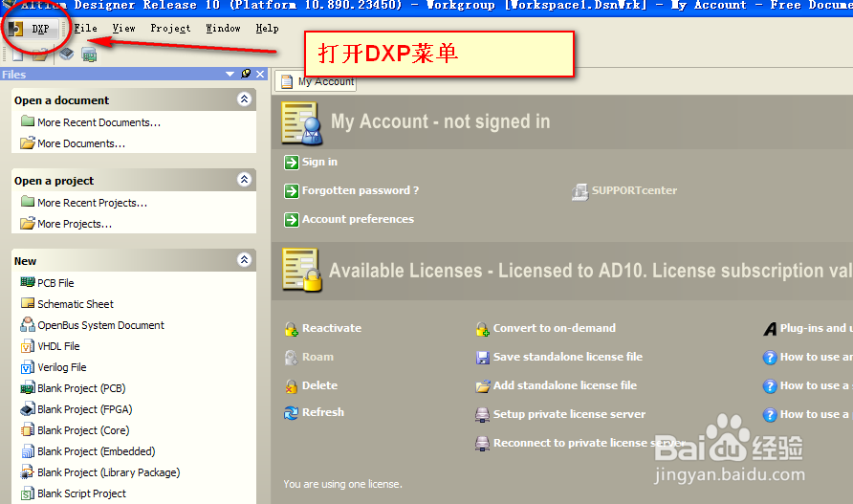Click the open folder toolbar icon

(x=40, y=55)
